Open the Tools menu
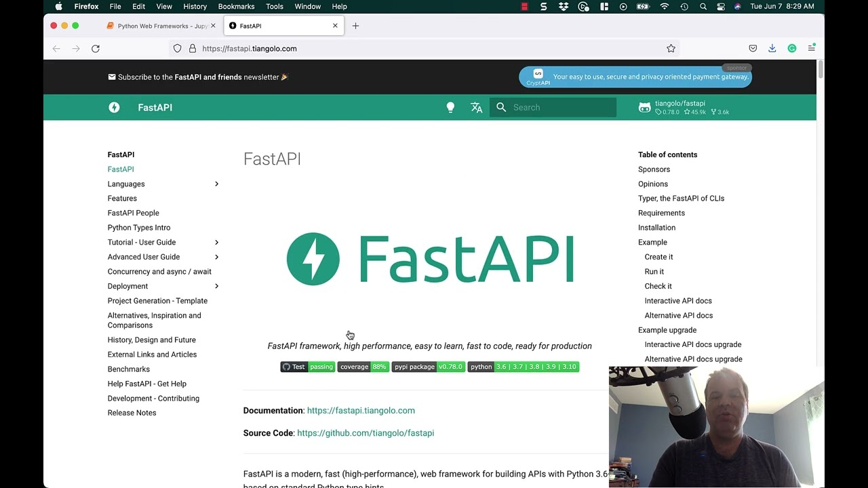This screenshot has height=488, width=868. click(x=275, y=7)
